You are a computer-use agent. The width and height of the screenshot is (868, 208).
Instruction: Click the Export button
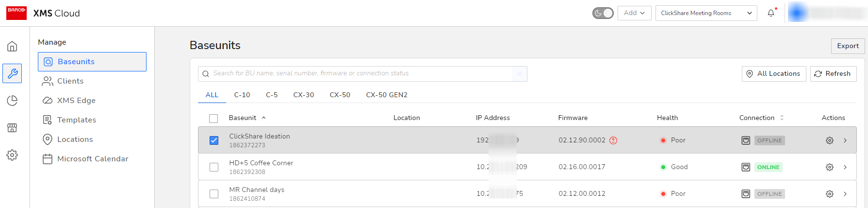(848, 46)
